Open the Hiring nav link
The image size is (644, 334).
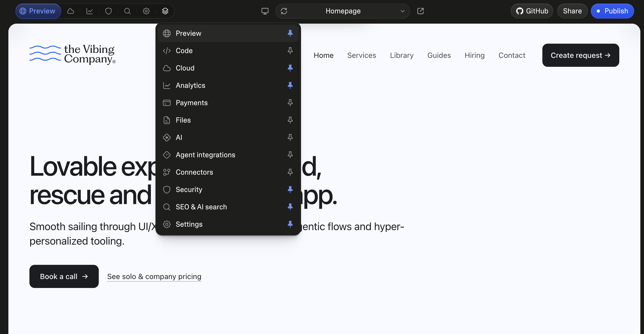[475, 55]
